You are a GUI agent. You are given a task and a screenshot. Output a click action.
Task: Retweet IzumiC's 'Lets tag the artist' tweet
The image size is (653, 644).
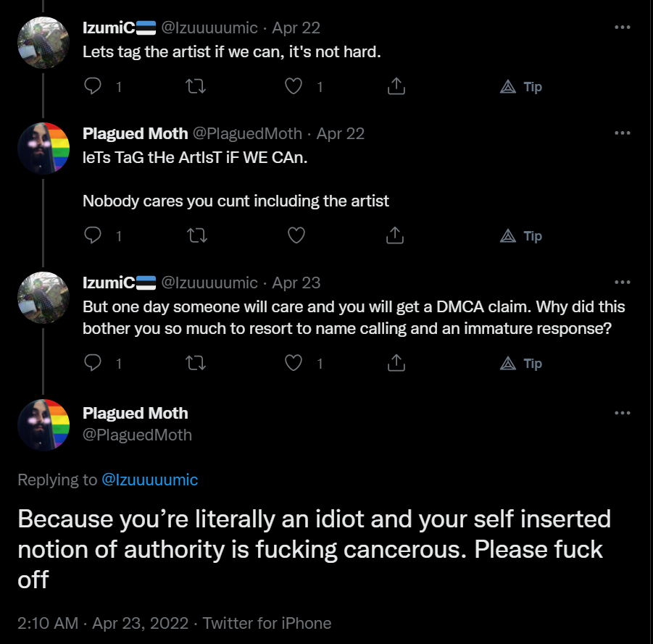(195, 86)
